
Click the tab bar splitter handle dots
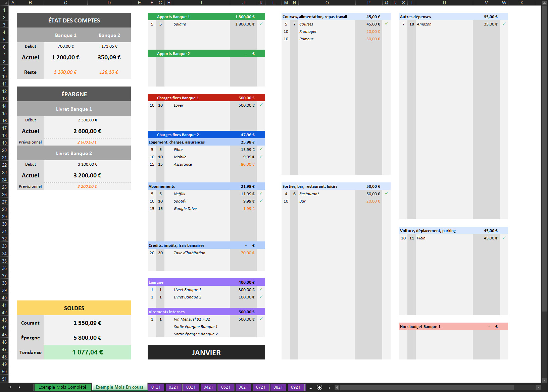pyautogui.click(x=329, y=387)
